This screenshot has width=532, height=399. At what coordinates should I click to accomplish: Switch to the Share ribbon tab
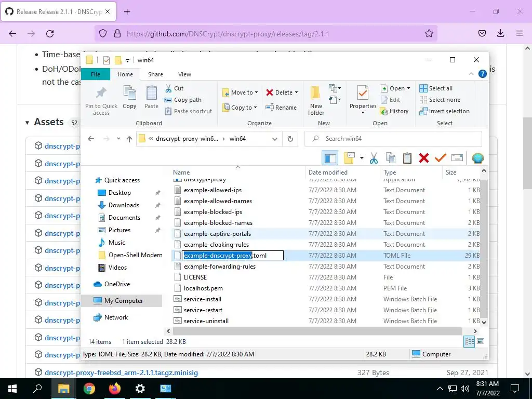pyautogui.click(x=155, y=74)
